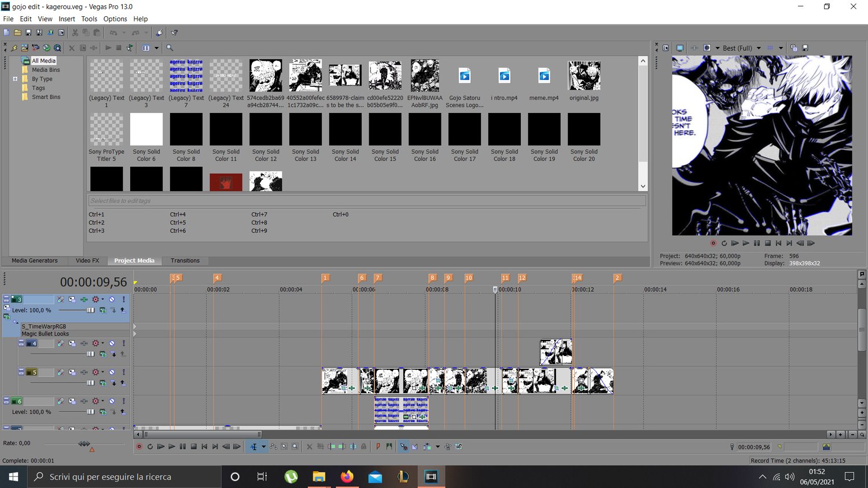Pause playback in the timeline transport
Screen dimensions: 868x488
183,446
